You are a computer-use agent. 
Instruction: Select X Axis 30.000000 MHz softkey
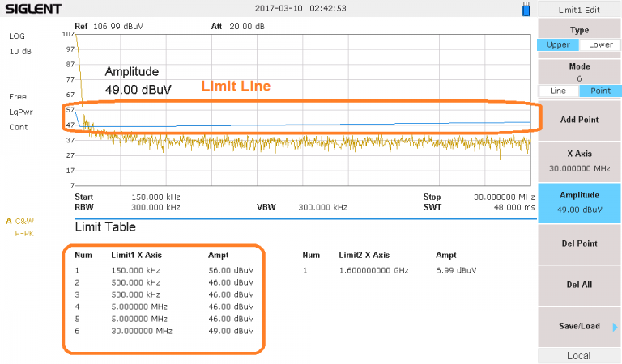579,162
